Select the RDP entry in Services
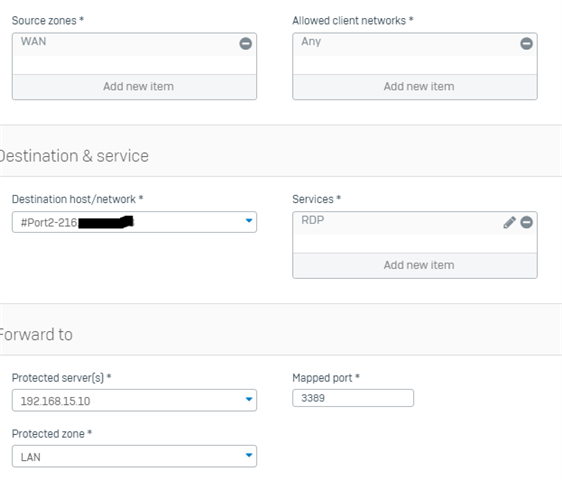The width and height of the screenshot is (562, 480). (x=313, y=220)
